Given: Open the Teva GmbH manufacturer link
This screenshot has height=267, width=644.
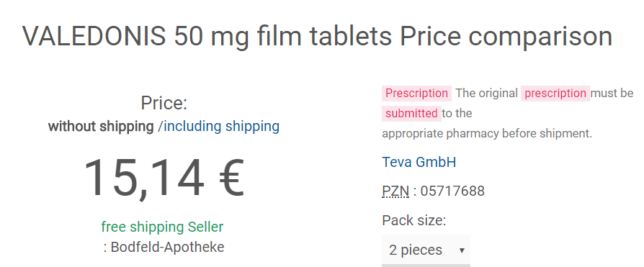Looking at the screenshot, I should [x=419, y=163].
